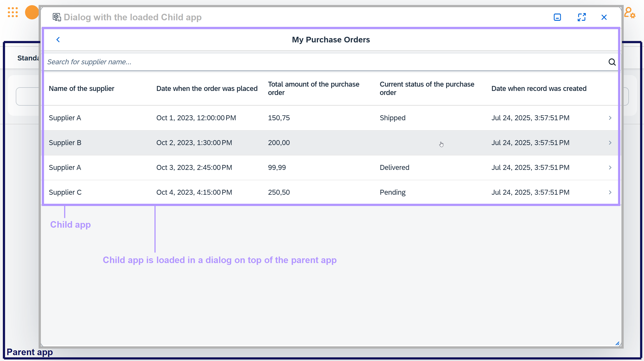
Task: Dock the dialog using the minimize icon
Action: [x=557, y=17]
